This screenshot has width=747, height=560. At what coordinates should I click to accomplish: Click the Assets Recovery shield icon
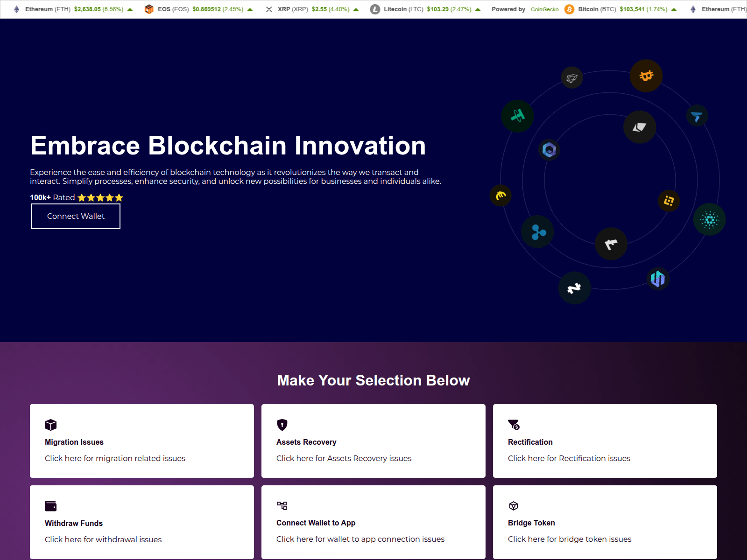pos(282,425)
